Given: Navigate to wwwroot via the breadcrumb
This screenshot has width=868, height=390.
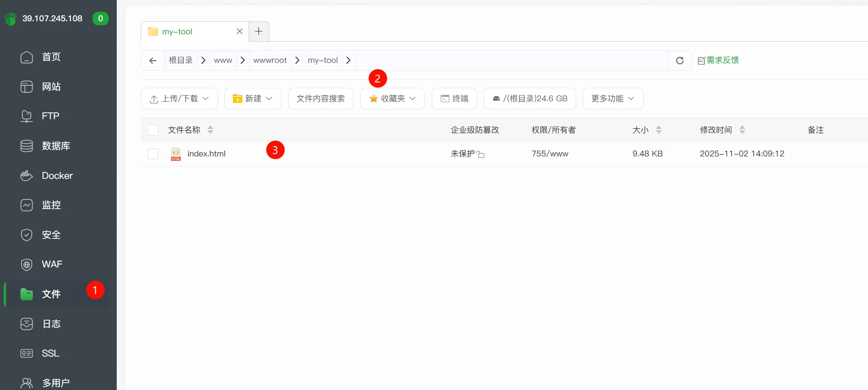Looking at the screenshot, I should [270, 60].
